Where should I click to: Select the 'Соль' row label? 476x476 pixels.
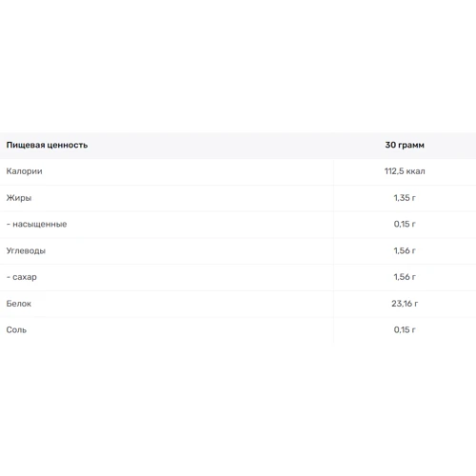click(16, 330)
